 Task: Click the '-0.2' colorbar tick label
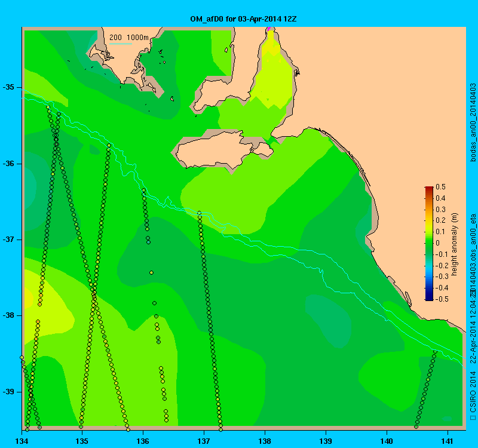(442, 265)
